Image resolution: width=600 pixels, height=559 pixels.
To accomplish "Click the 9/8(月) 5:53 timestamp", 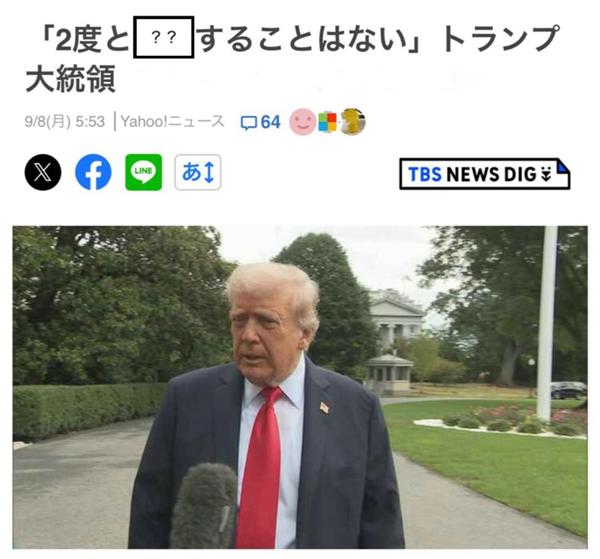I will pyautogui.click(x=65, y=122).
